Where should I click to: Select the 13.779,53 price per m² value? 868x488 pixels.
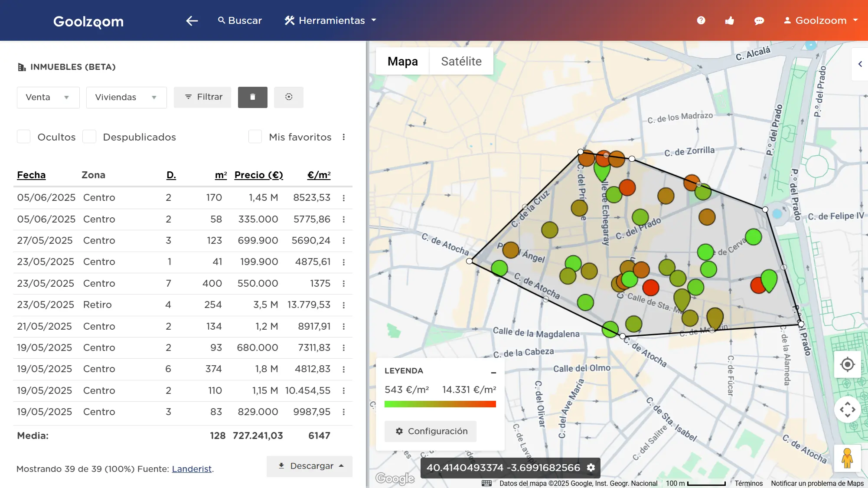[309, 305]
